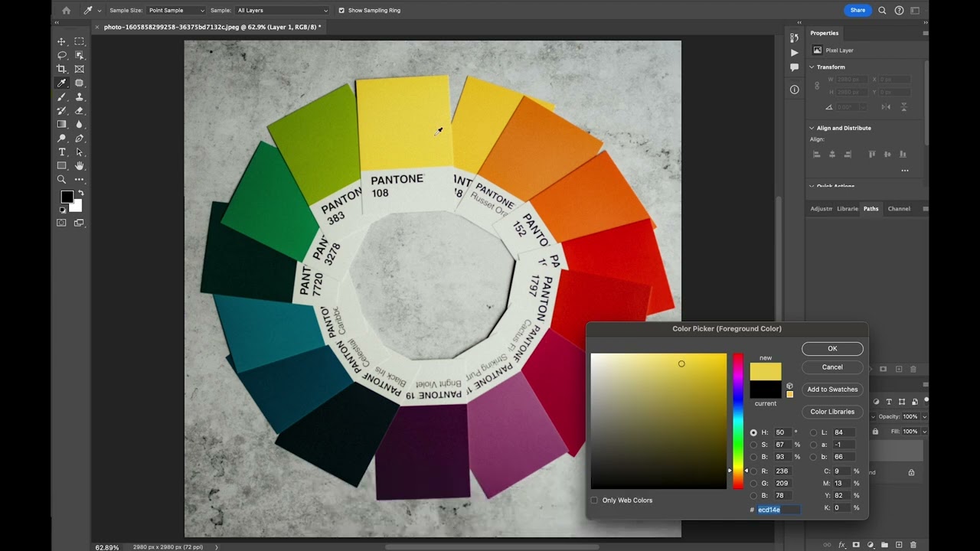Select the Hand tool

(x=79, y=165)
